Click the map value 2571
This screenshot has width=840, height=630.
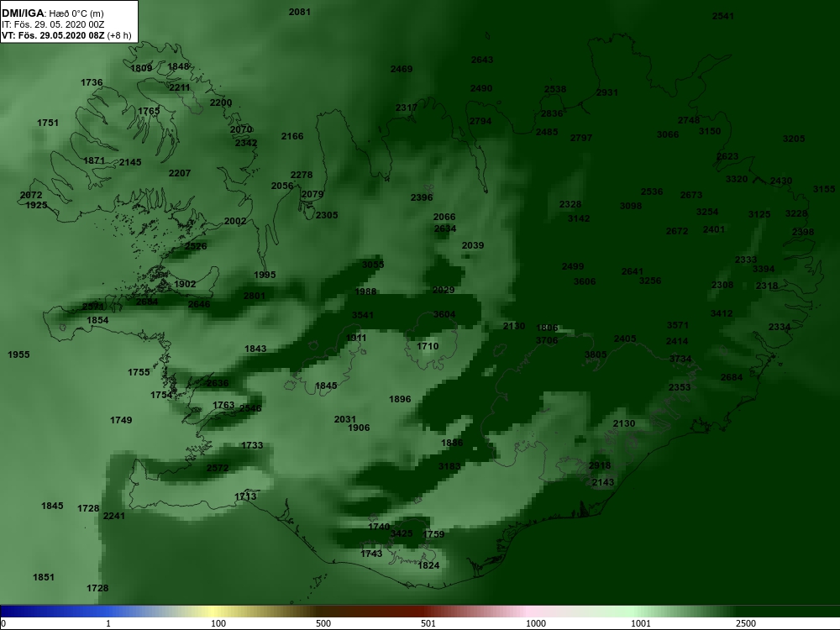click(93, 307)
